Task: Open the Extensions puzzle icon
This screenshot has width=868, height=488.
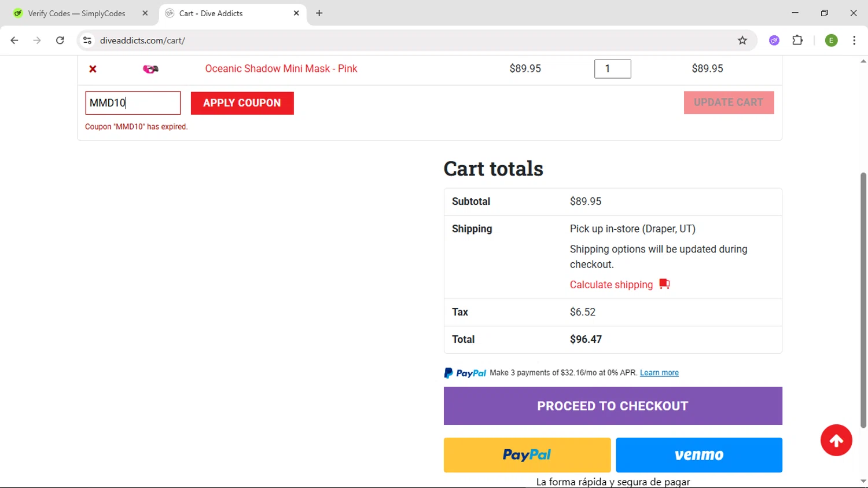Action: coord(797,41)
